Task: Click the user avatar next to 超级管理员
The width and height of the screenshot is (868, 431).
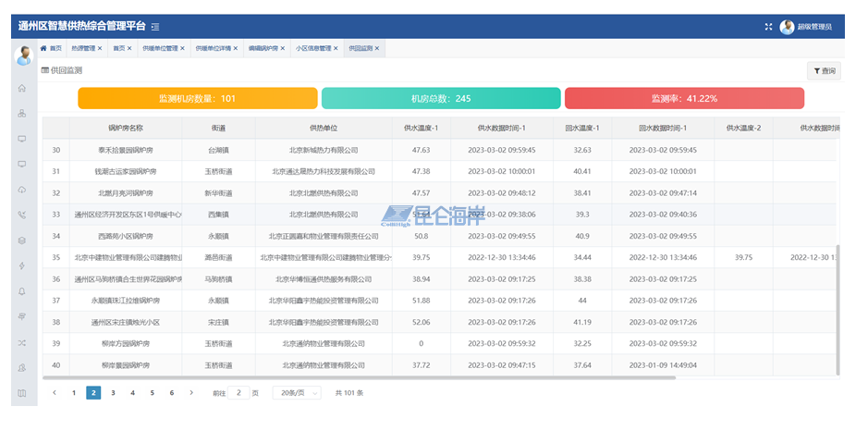Action: tap(787, 27)
